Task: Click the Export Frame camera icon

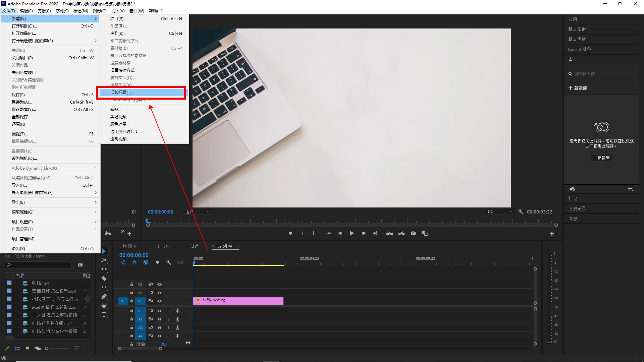Action: click(413, 233)
